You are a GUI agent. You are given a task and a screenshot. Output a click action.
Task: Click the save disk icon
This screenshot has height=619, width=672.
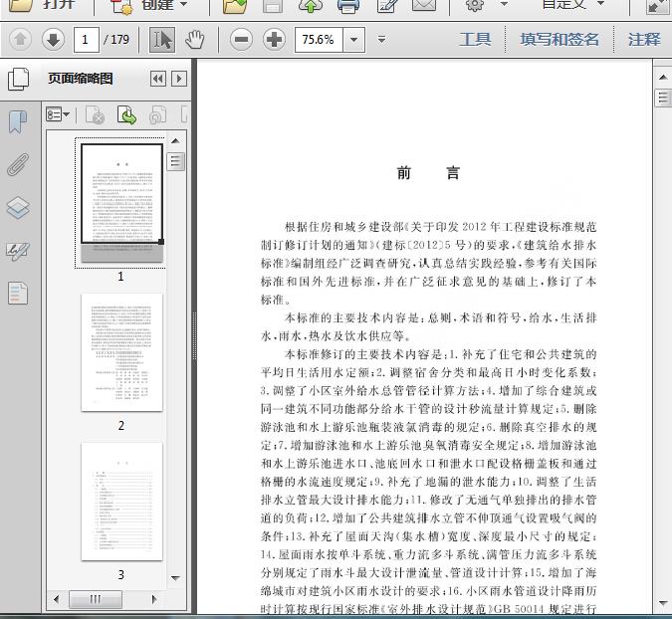[x=273, y=6]
